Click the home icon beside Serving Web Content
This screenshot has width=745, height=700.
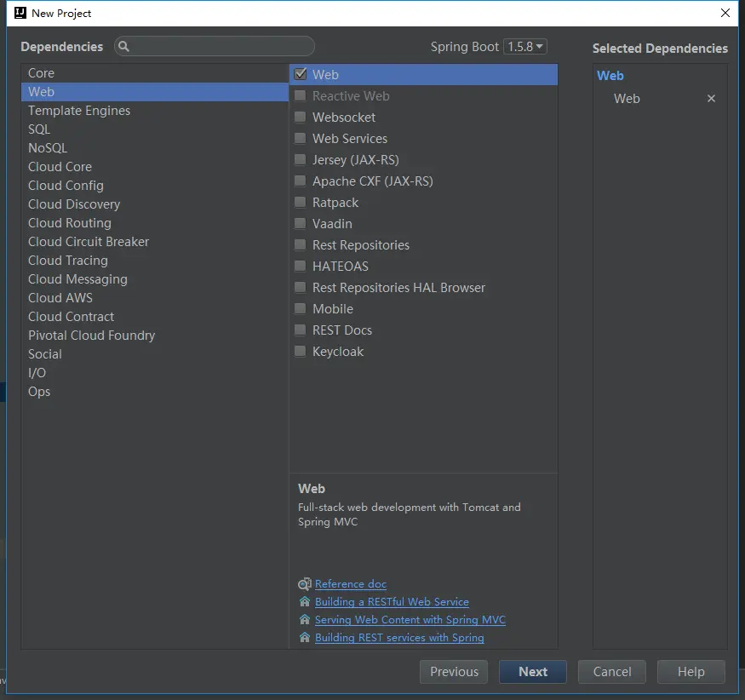tap(305, 620)
